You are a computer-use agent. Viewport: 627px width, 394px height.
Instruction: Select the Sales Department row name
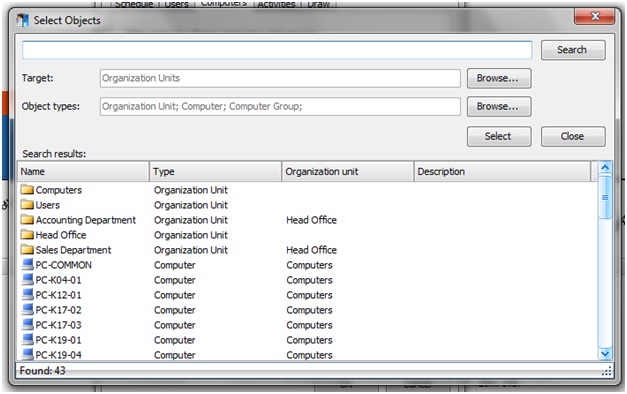[73, 250]
